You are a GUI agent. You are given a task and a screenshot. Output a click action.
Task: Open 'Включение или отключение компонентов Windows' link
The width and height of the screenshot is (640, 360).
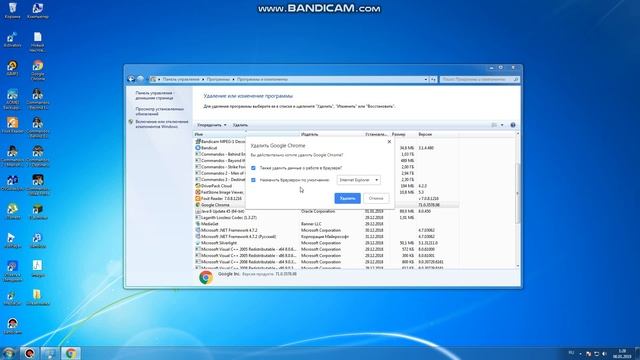(x=162, y=124)
